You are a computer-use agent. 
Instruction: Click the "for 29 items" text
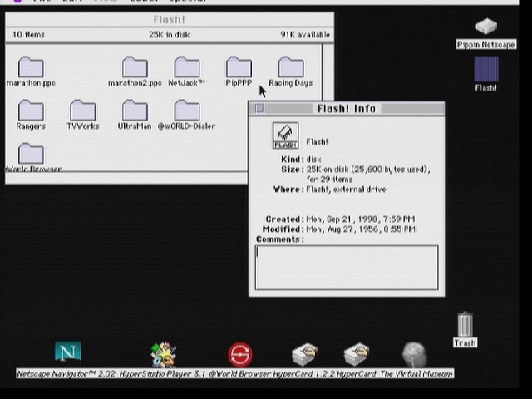[x=329, y=180]
